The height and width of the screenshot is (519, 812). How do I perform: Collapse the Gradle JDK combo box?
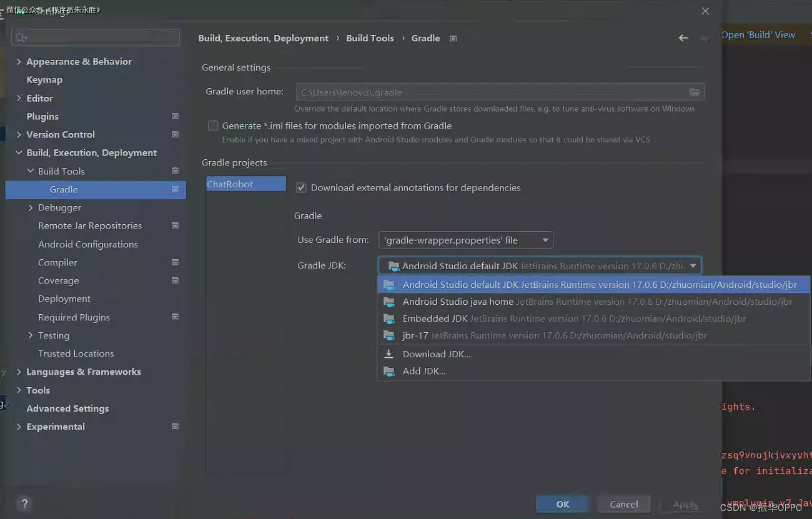click(x=693, y=266)
